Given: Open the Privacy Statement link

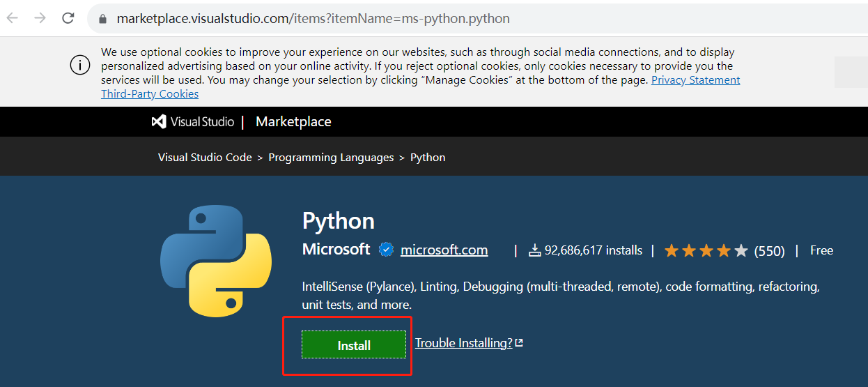Looking at the screenshot, I should [695, 79].
